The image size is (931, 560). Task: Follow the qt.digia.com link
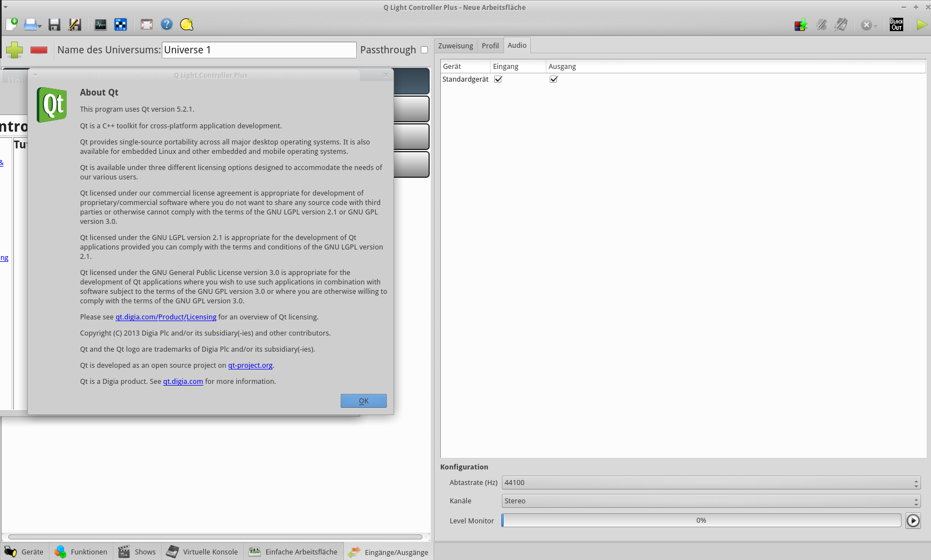pos(183,382)
